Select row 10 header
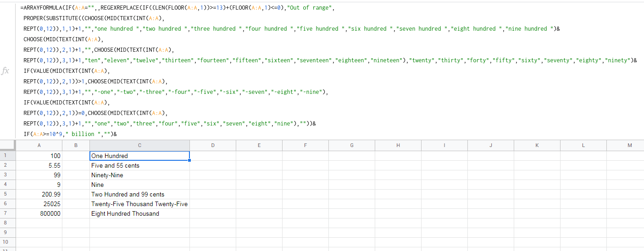644x251 pixels. (8, 242)
